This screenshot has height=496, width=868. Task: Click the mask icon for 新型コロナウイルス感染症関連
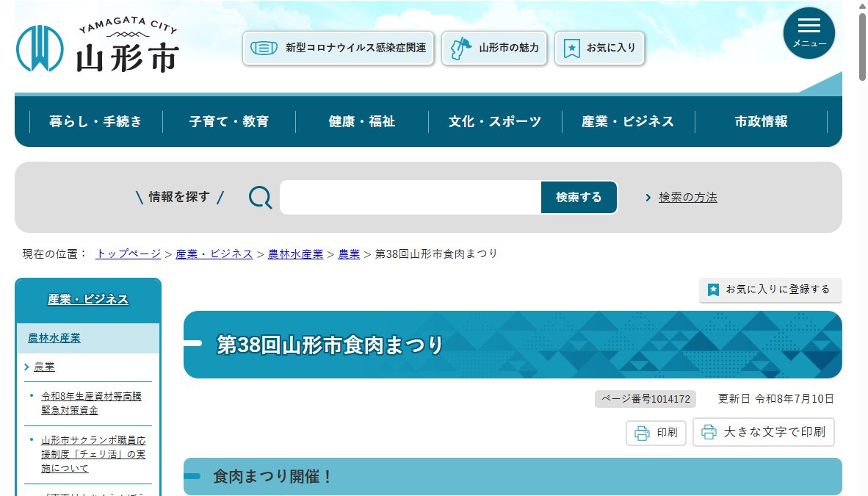(x=264, y=48)
